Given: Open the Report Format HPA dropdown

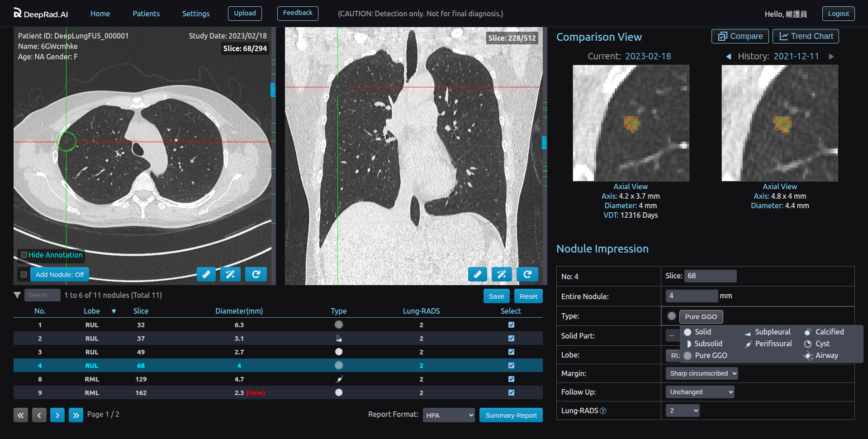Looking at the screenshot, I should (448, 415).
